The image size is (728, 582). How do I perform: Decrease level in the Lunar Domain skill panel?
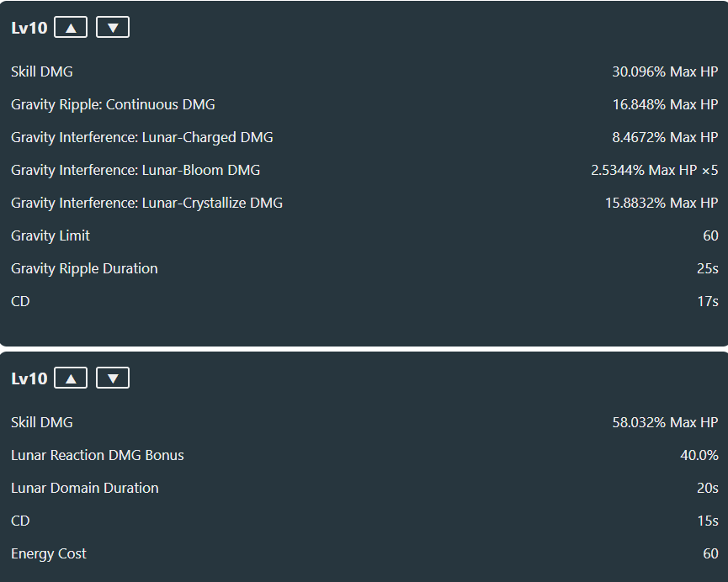(x=113, y=378)
